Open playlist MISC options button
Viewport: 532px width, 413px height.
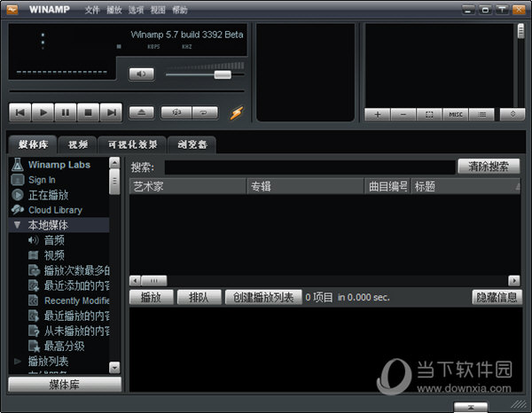click(x=456, y=114)
